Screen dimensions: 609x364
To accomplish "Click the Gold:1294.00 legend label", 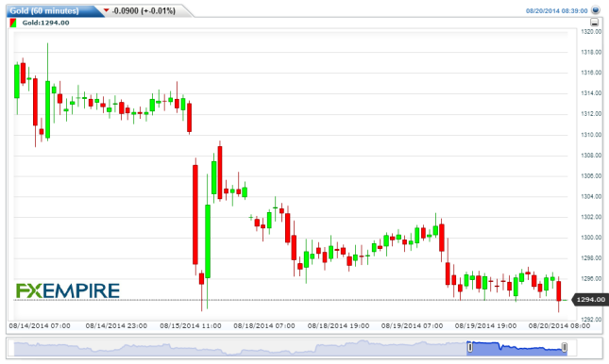I will (45, 23).
